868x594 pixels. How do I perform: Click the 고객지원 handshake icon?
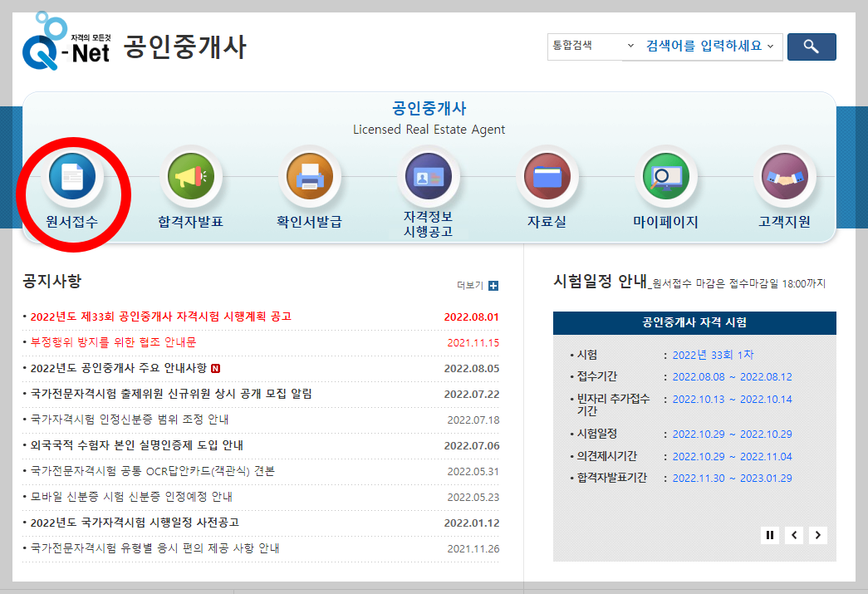(x=785, y=176)
